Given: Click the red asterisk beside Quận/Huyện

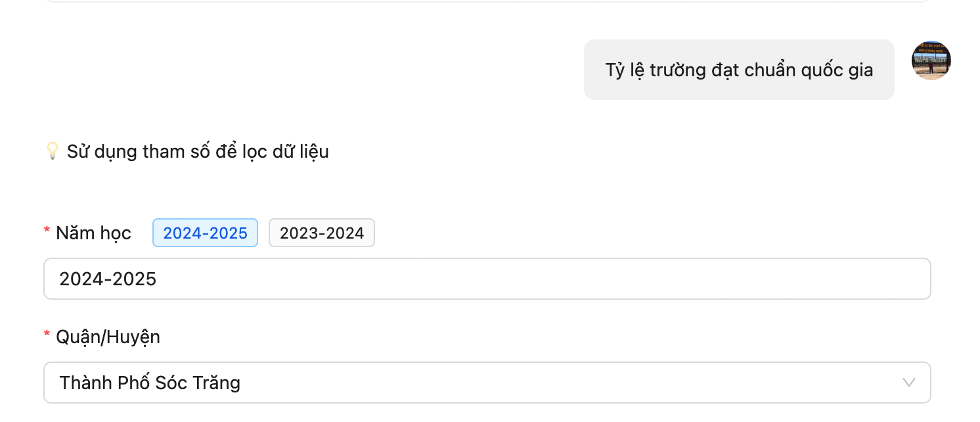Looking at the screenshot, I should tap(47, 335).
